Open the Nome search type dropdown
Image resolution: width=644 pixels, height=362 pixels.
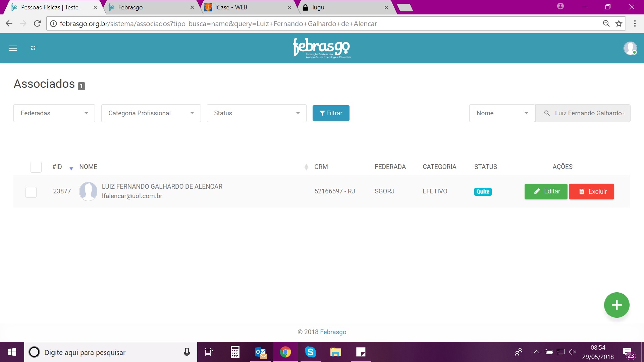click(x=501, y=113)
